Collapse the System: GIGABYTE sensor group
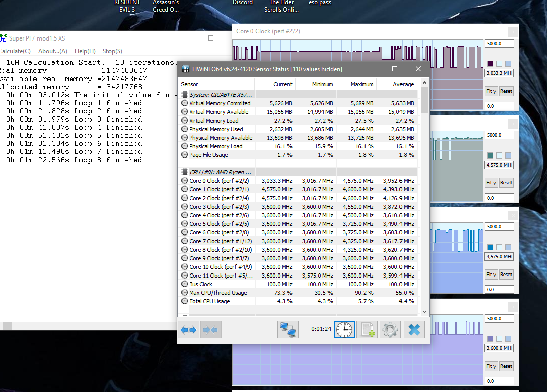This screenshot has width=547, height=392. click(x=185, y=95)
